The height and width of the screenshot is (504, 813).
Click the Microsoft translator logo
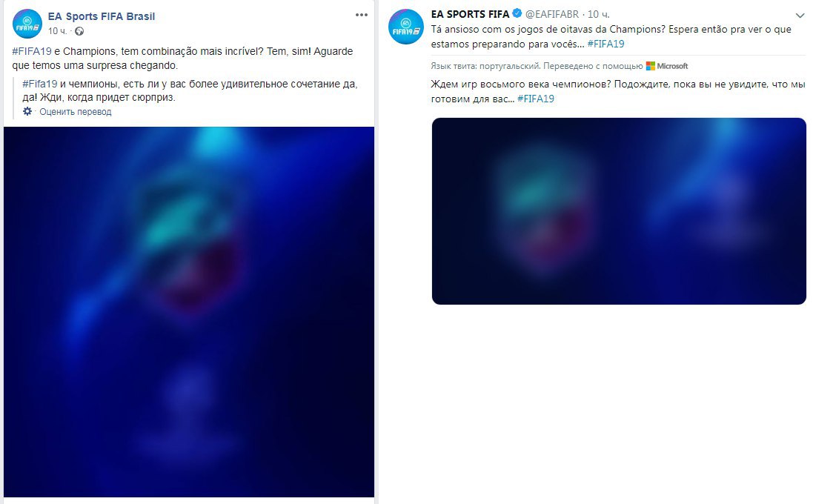(667, 66)
